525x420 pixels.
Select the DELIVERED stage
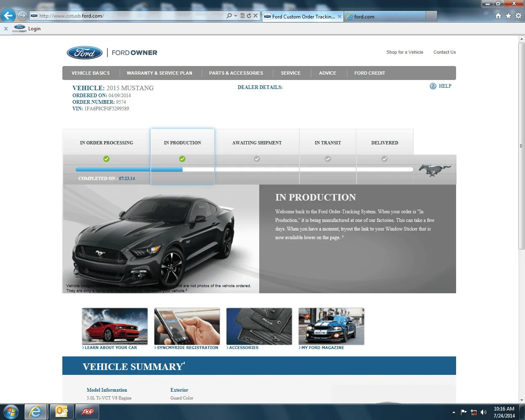(x=385, y=143)
